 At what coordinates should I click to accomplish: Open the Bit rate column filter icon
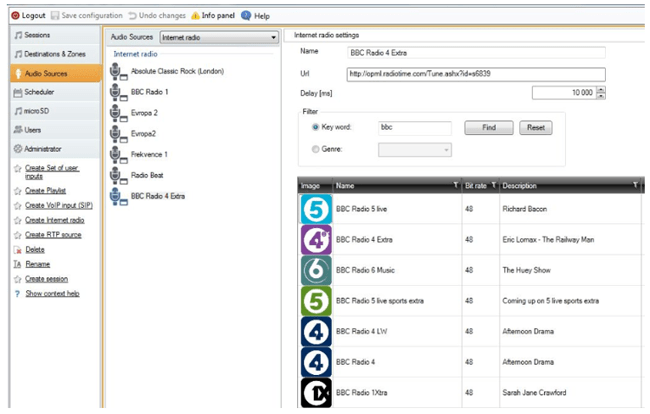pos(494,185)
